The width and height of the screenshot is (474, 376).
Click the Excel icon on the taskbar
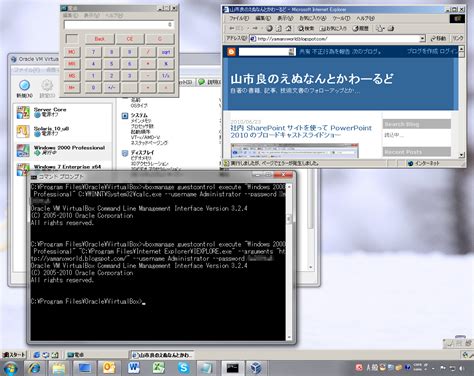(159, 368)
